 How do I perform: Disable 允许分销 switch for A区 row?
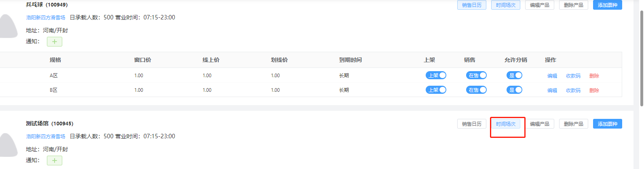point(514,76)
